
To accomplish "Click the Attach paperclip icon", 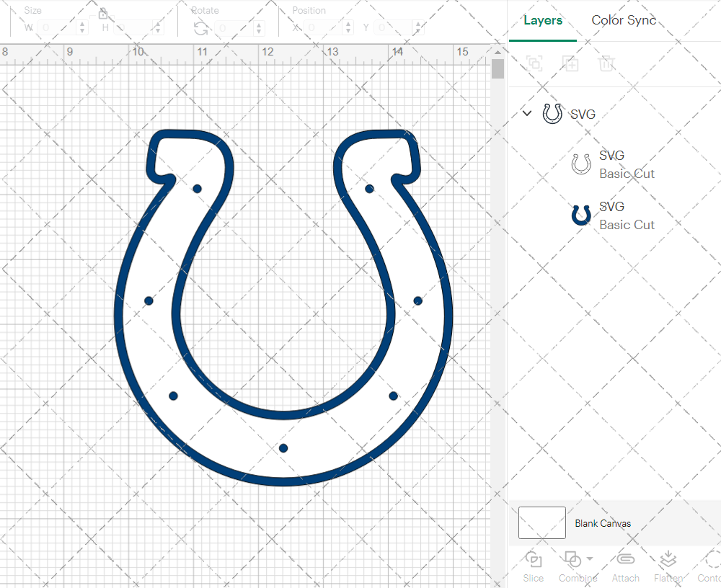I will click(x=625, y=560).
